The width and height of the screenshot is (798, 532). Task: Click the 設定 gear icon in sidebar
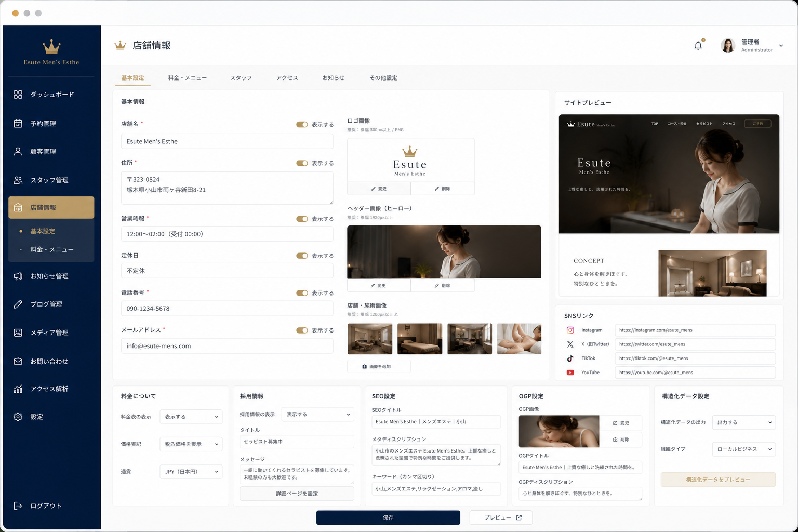click(x=18, y=417)
